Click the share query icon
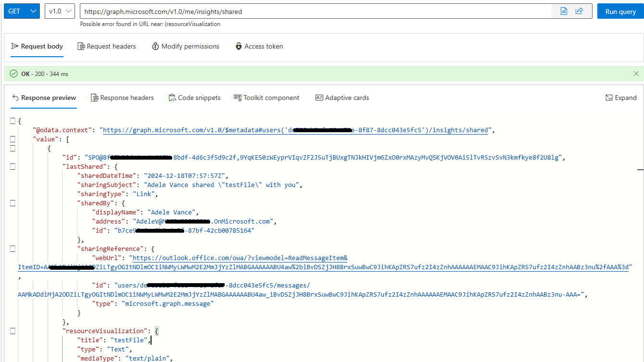 click(579, 11)
